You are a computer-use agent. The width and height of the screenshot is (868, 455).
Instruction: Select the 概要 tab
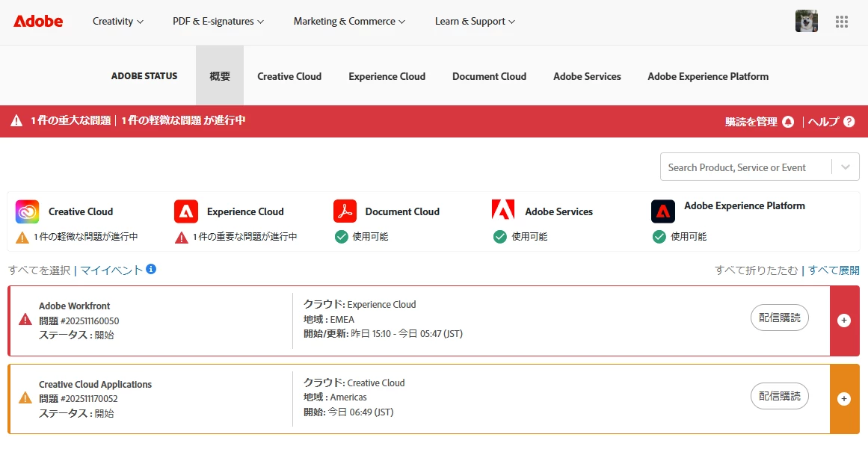point(220,76)
